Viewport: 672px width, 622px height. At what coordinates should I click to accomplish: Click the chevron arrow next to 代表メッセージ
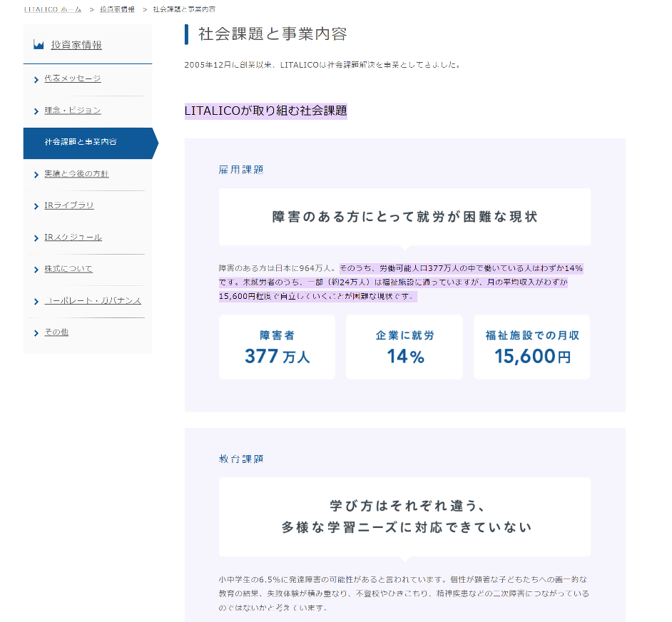(36, 79)
